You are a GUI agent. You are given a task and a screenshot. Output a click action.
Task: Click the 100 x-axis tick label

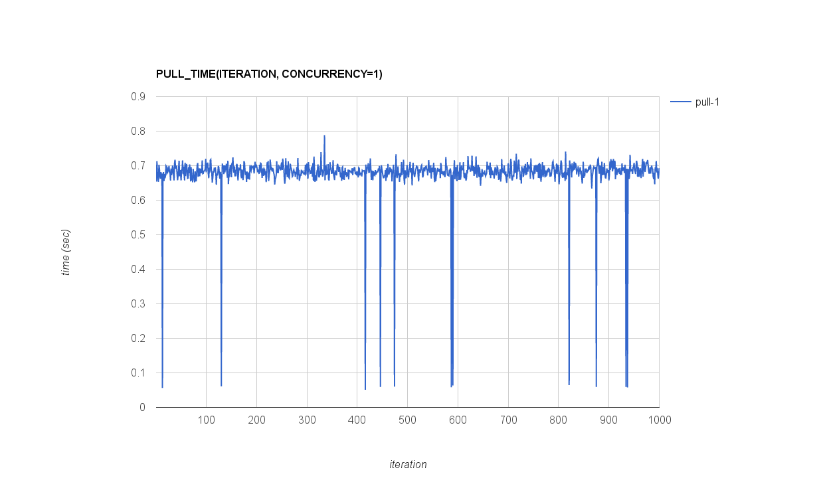click(x=206, y=420)
